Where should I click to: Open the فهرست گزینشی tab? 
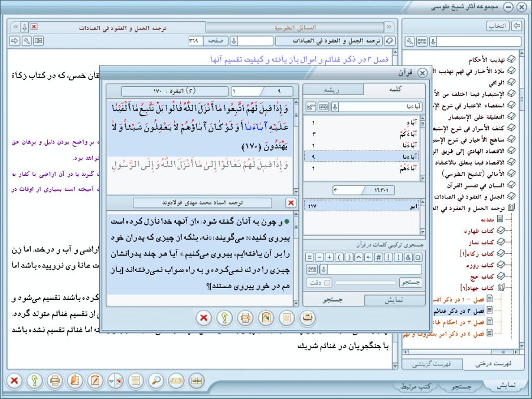coord(432,364)
